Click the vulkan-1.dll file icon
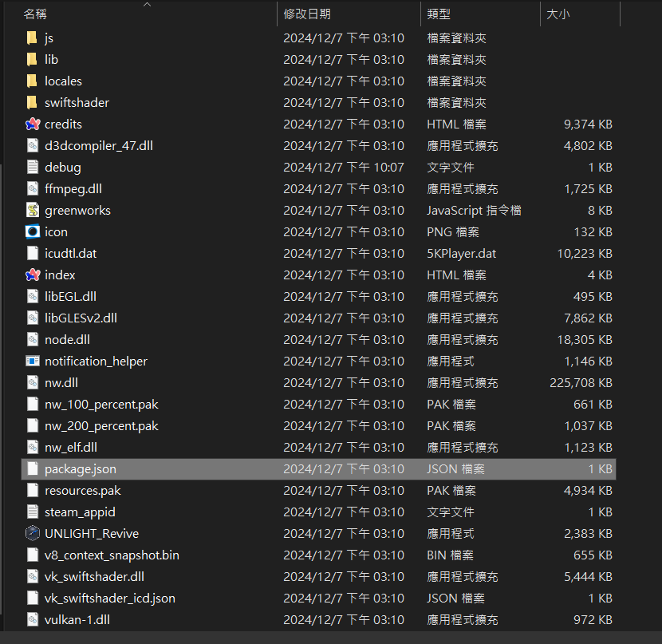 tap(33, 619)
